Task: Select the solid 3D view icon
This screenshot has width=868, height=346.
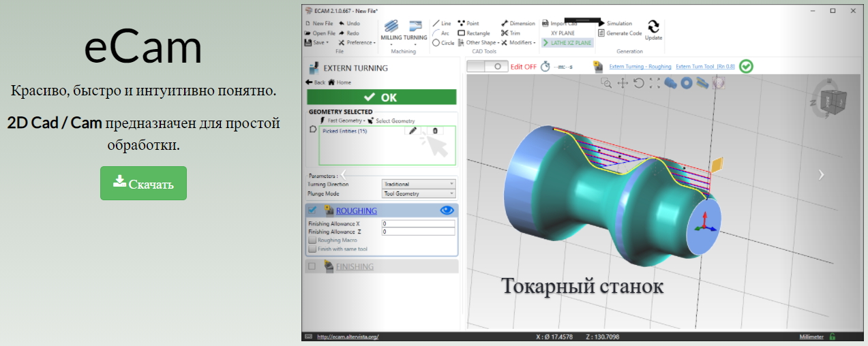Action: [671, 82]
